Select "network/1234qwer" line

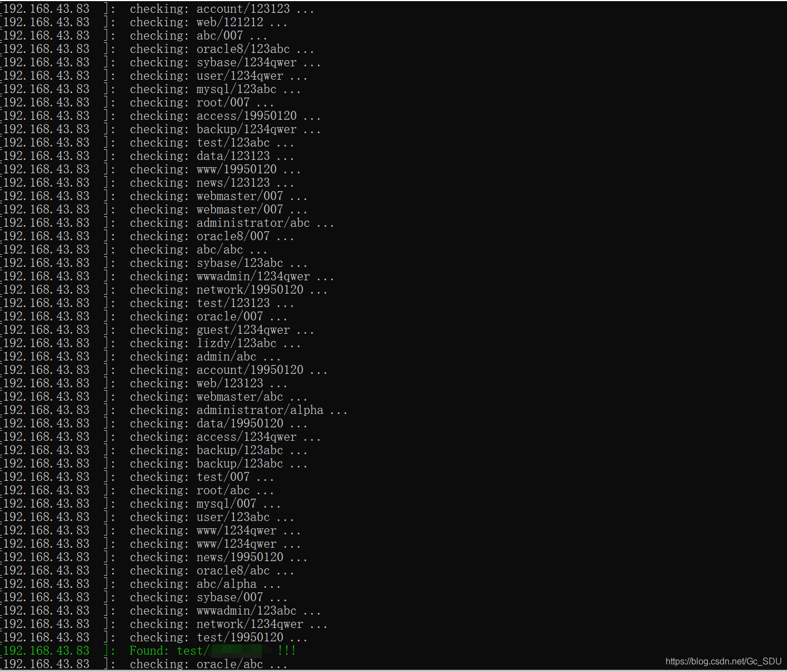click(x=164, y=624)
